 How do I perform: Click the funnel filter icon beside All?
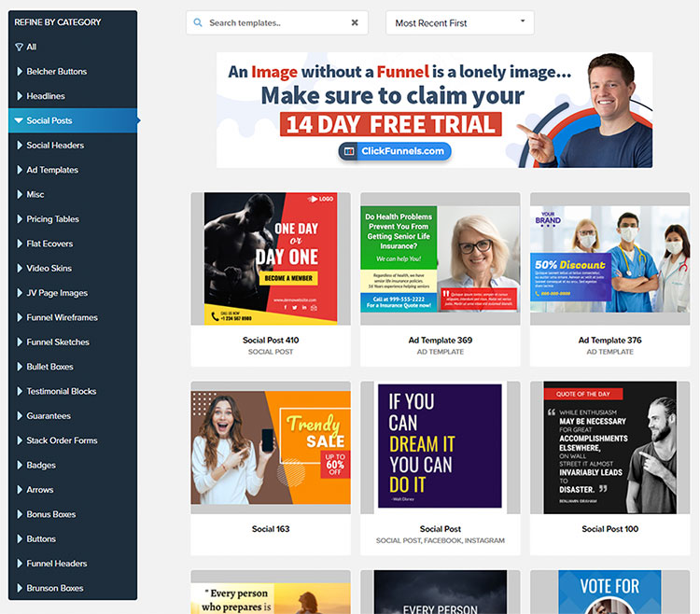point(19,47)
